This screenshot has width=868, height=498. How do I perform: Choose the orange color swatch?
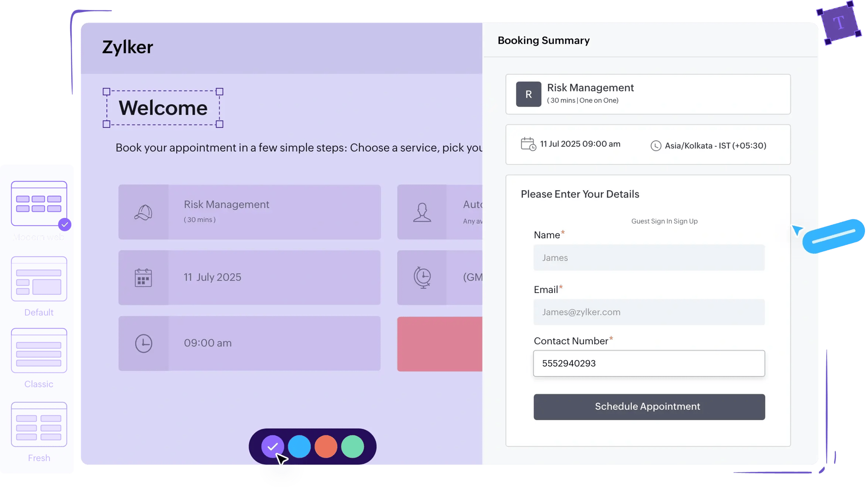pos(326,447)
